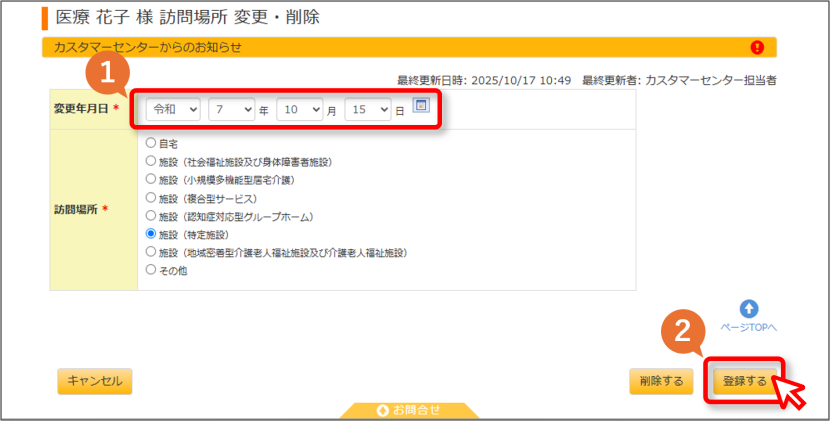
Task: Open the year dropdown showing 7
Action: 232,110
